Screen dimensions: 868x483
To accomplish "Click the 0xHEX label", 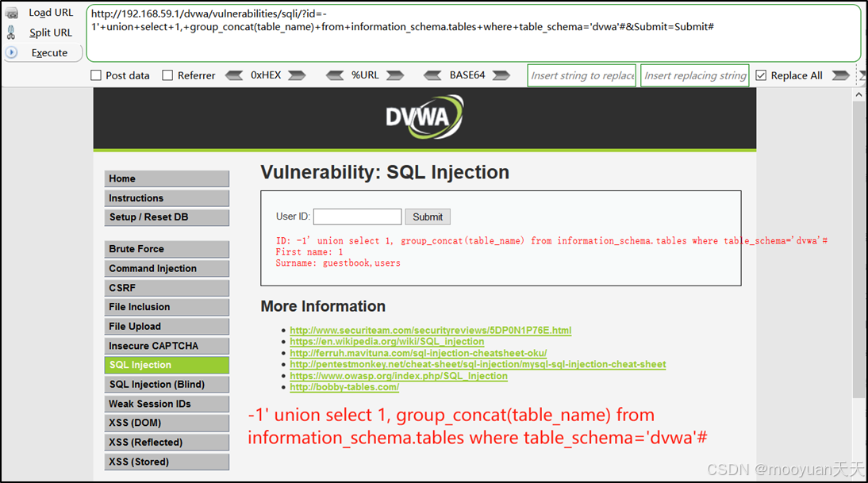I will pyautogui.click(x=266, y=75).
